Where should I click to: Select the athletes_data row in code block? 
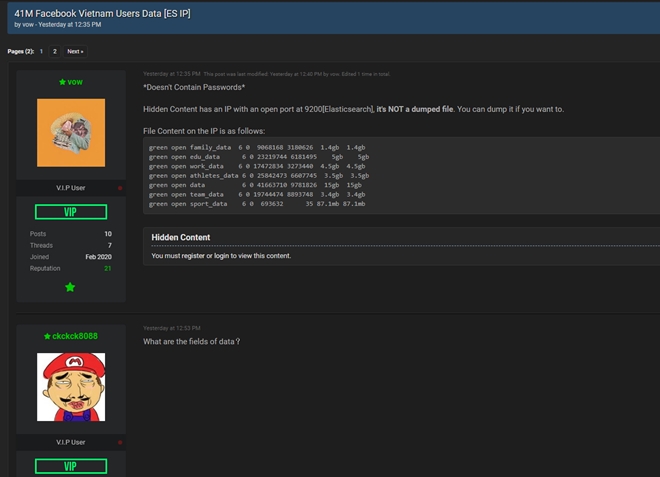[x=259, y=176]
